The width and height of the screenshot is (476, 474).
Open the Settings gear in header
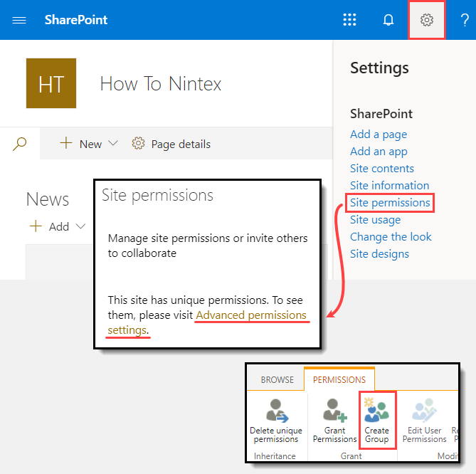pyautogui.click(x=426, y=20)
